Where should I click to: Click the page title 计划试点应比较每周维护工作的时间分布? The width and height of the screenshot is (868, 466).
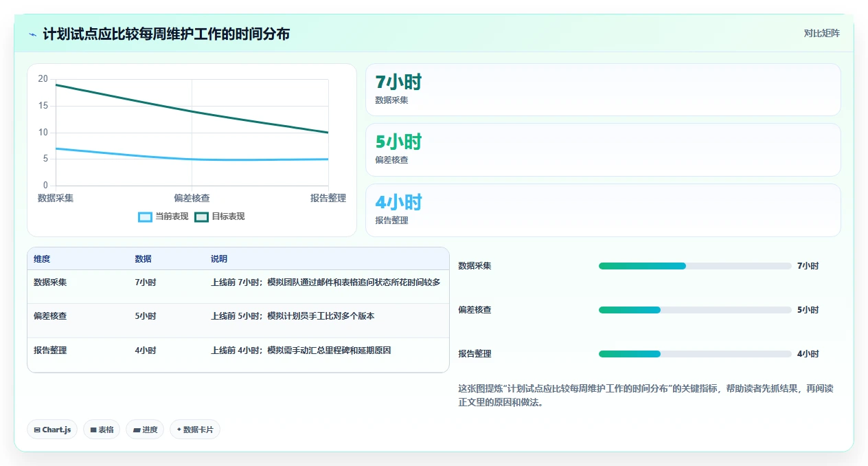coord(166,34)
